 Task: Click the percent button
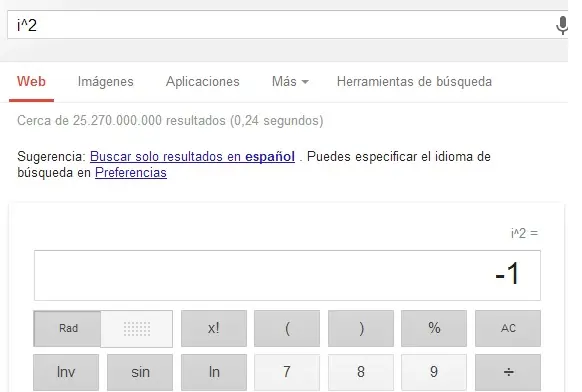[x=434, y=329]
